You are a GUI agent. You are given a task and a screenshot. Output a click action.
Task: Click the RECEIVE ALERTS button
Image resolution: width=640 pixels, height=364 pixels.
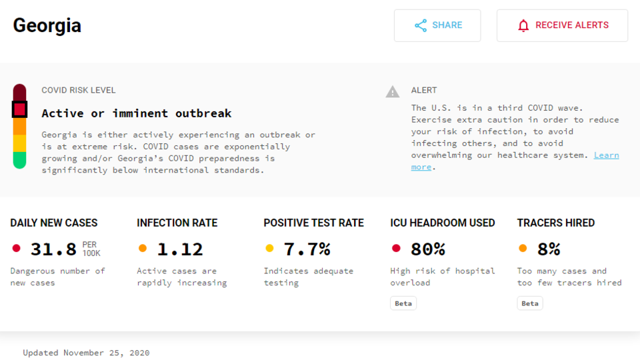tap(562, 25)
